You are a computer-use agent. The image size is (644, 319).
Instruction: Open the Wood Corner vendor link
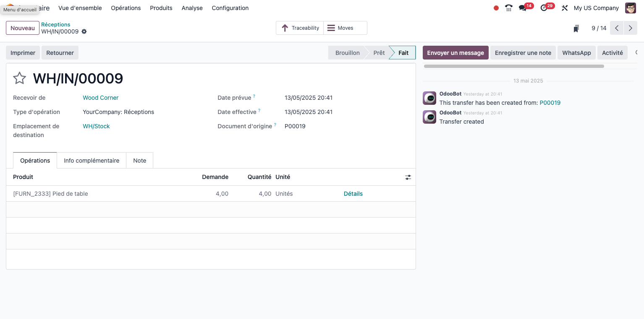pos(101,98)
